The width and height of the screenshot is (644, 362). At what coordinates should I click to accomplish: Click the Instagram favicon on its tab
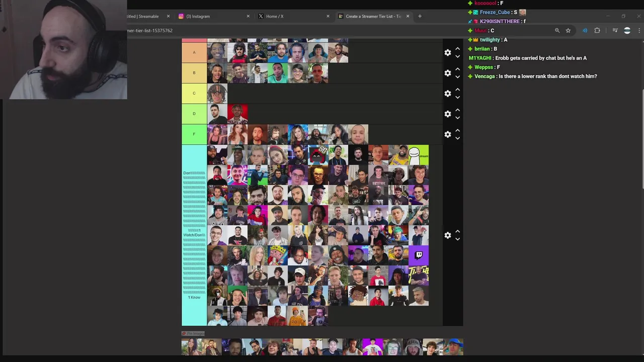[181, 16]
